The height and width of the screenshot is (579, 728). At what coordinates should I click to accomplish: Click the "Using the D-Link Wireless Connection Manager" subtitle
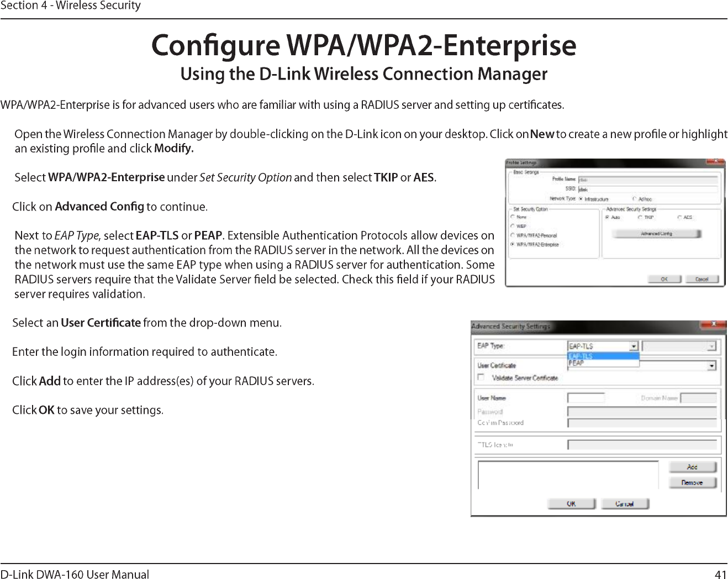pos(364,74)
